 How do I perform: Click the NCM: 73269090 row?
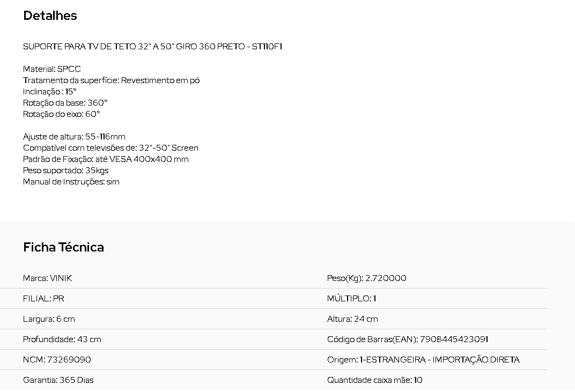[57, 360]
